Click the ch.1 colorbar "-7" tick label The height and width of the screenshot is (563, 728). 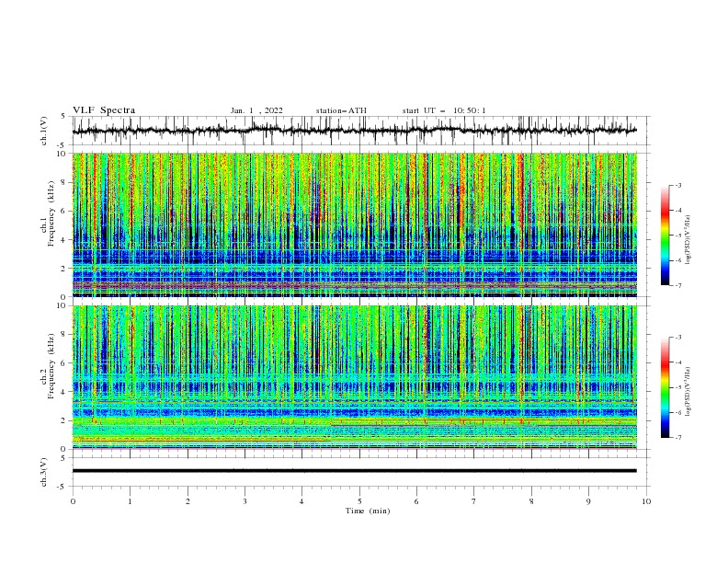[678, 285]
